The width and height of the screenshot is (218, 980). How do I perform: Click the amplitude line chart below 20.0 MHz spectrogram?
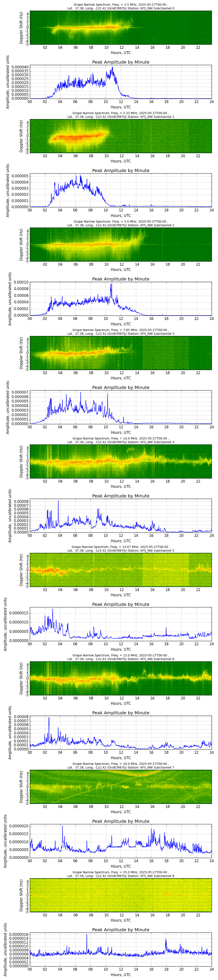point(121,841)
